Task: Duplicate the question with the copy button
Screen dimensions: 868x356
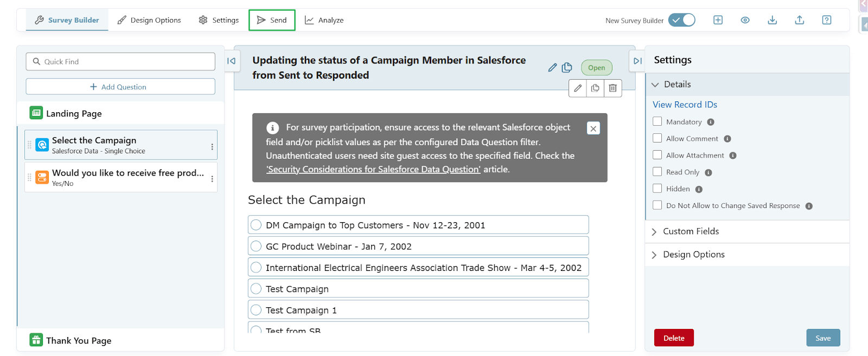Action: (x=595, y=88)
